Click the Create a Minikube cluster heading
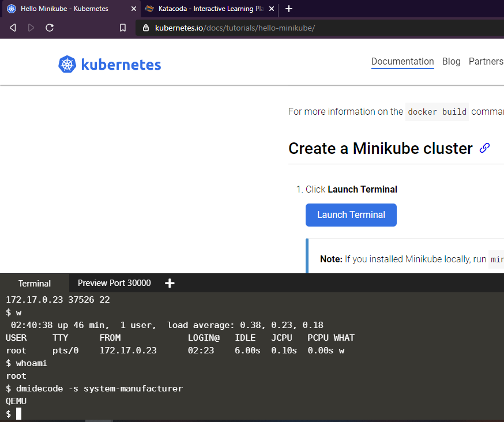 click(x=381, y=148)
